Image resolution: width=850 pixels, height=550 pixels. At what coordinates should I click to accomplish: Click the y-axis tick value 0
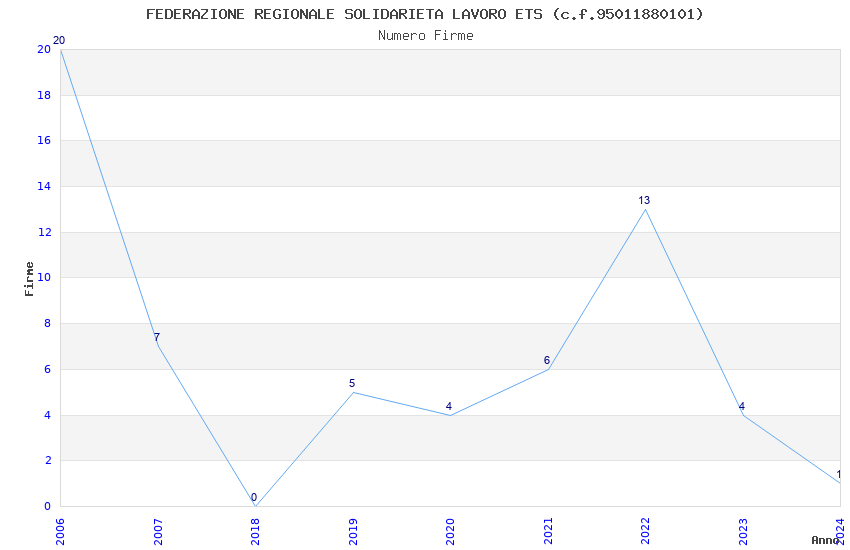click(48, 507)
